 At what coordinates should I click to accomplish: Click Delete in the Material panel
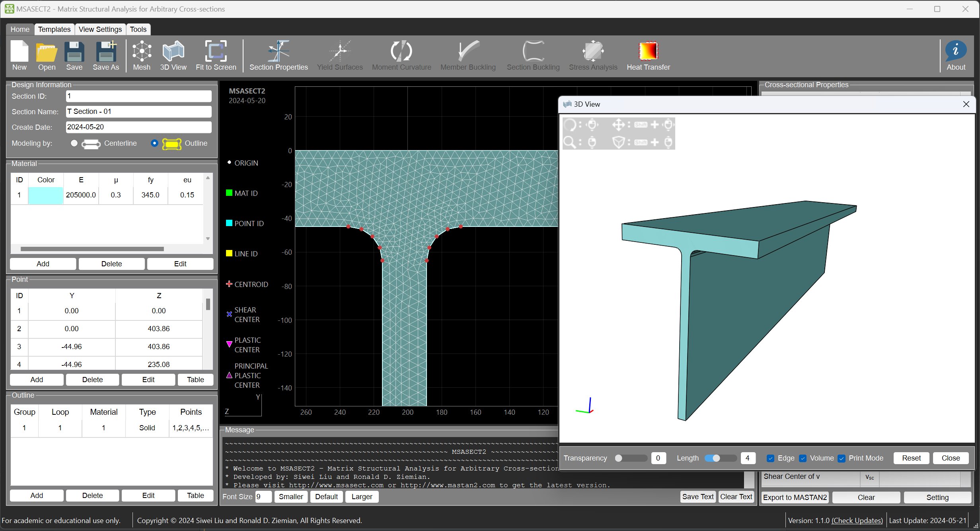click(x=111, y=264)
